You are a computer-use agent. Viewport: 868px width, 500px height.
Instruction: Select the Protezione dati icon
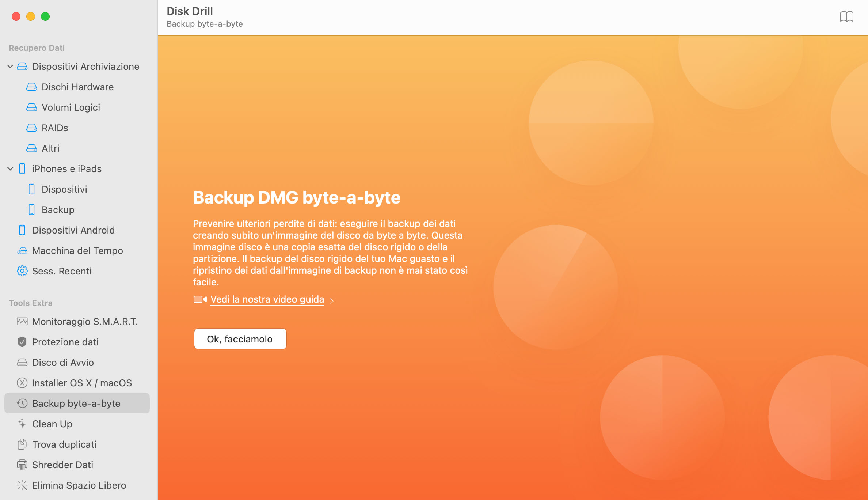click(x=22, y=342)
